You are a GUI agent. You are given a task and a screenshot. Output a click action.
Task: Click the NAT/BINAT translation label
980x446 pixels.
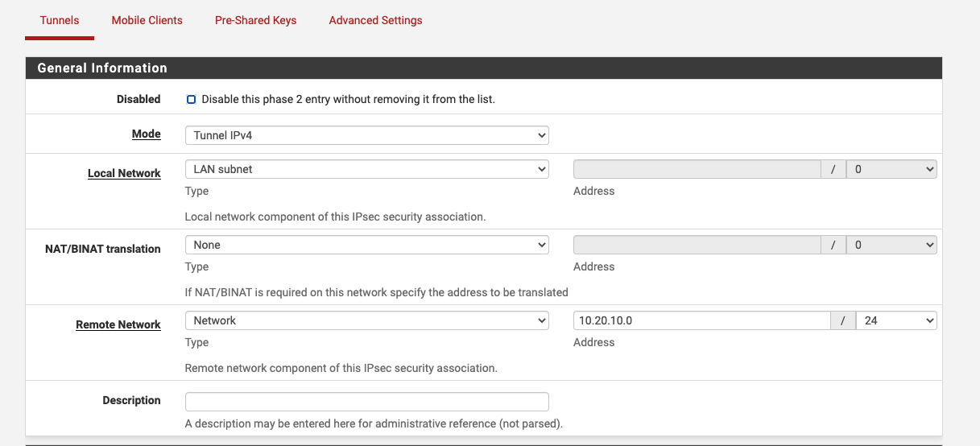pyautogui.click(x=103, y=249)
